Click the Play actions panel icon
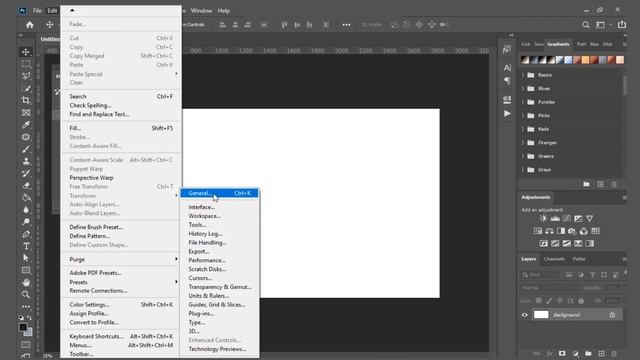 tap(507, 113)
